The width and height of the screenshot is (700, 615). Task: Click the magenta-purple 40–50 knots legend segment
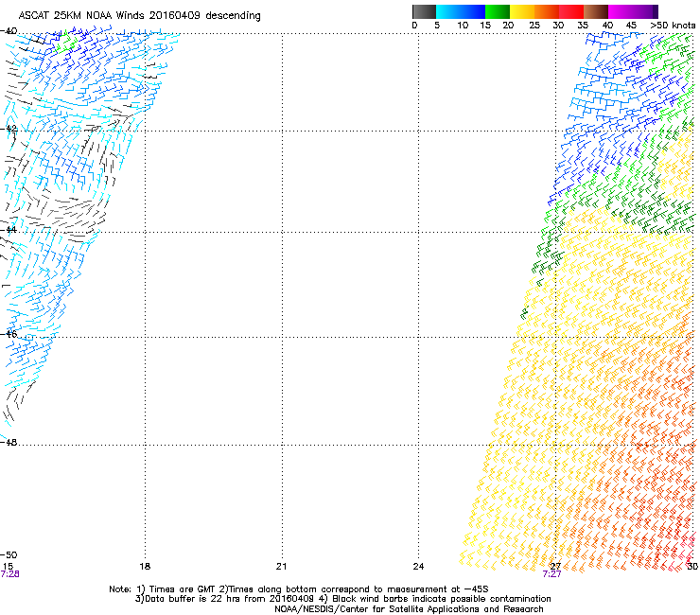[633, 11]
